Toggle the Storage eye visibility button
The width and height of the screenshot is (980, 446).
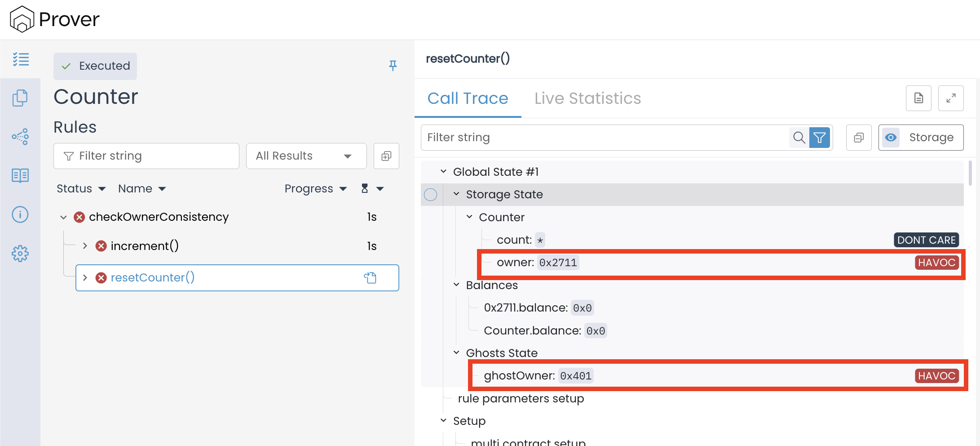click(x=891, y=138)
